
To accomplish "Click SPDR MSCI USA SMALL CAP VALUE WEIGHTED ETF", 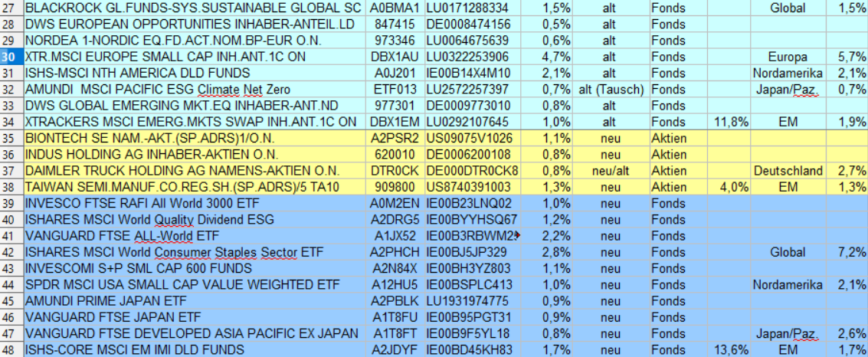I will (195, 284).
